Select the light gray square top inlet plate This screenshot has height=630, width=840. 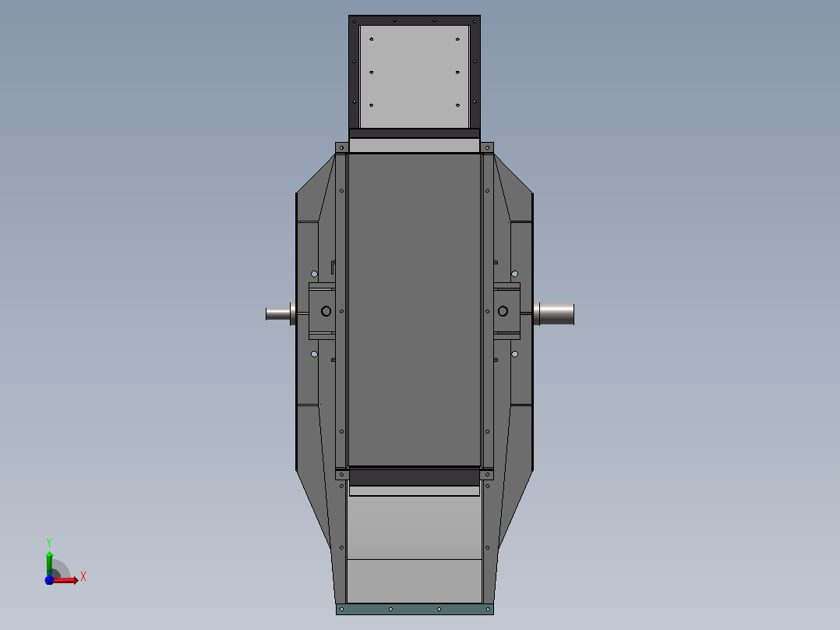pos(414,76)
